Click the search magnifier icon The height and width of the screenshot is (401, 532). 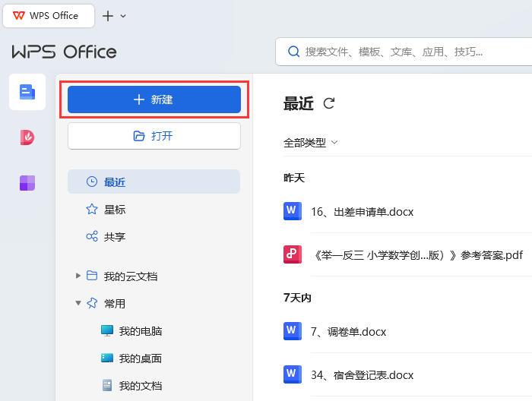point(293,52)
